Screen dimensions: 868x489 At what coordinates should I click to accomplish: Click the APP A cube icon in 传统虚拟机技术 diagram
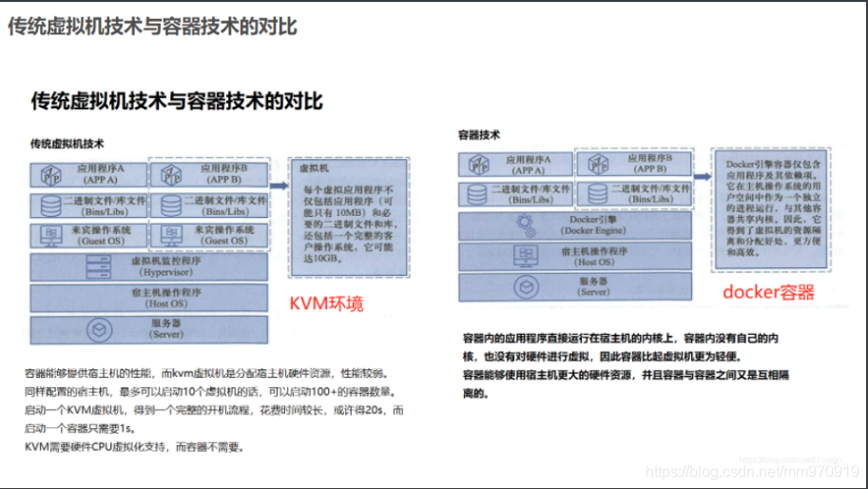click(51, 175)
